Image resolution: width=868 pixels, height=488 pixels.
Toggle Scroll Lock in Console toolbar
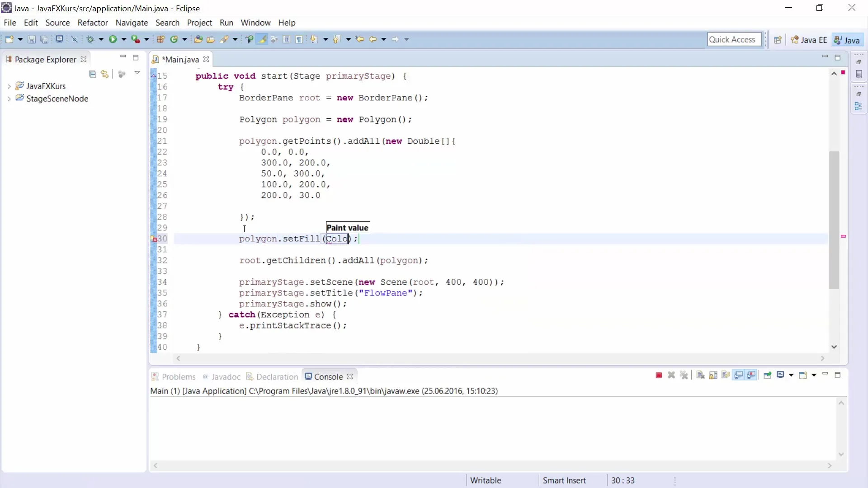click(713, 375)
